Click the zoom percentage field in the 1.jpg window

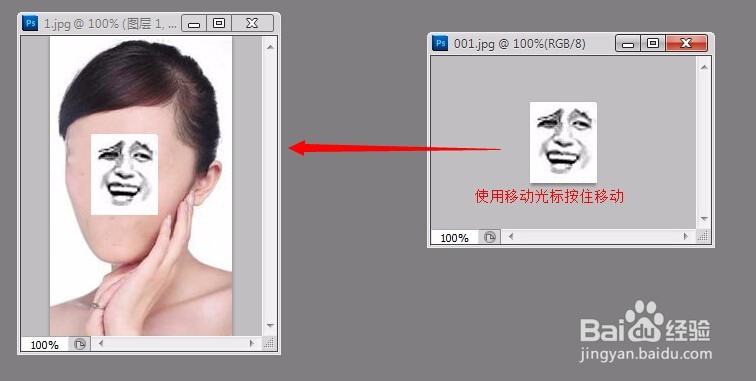(44, 344)
